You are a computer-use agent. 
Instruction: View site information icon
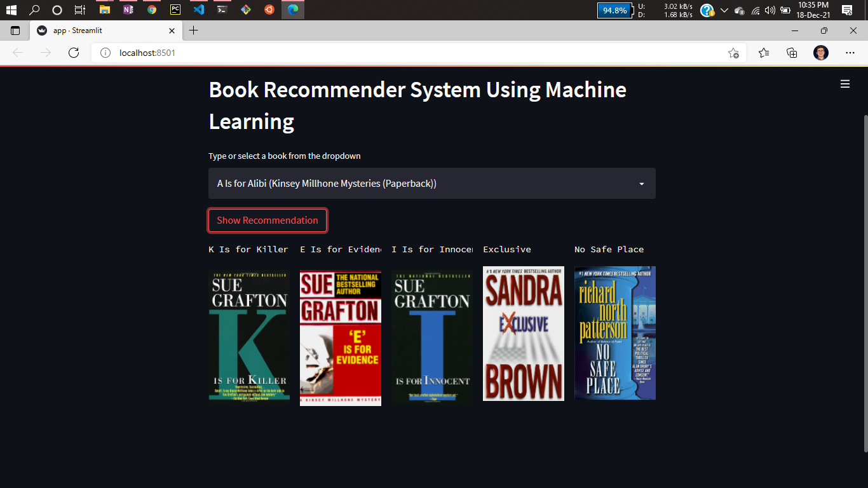105,53
